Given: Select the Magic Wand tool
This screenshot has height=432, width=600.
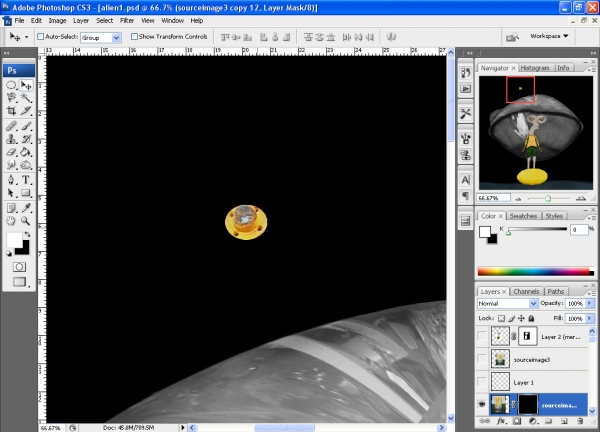Looking at the screenshot, I should [x=26, y=98].
